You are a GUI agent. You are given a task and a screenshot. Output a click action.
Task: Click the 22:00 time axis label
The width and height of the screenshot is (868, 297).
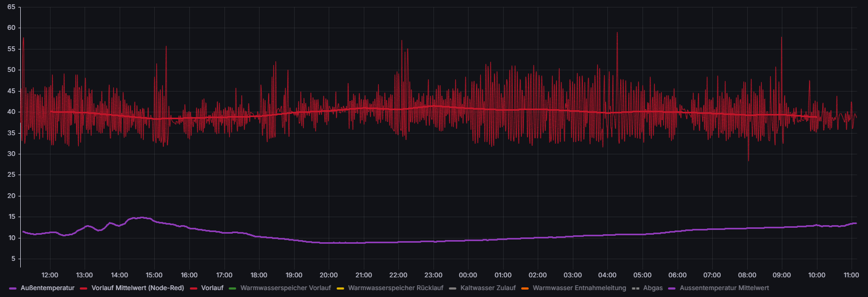point(398,275)
